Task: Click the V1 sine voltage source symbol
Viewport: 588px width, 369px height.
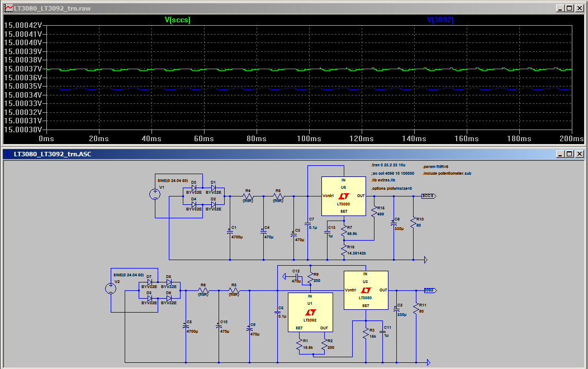Action: tap(155, 194)
